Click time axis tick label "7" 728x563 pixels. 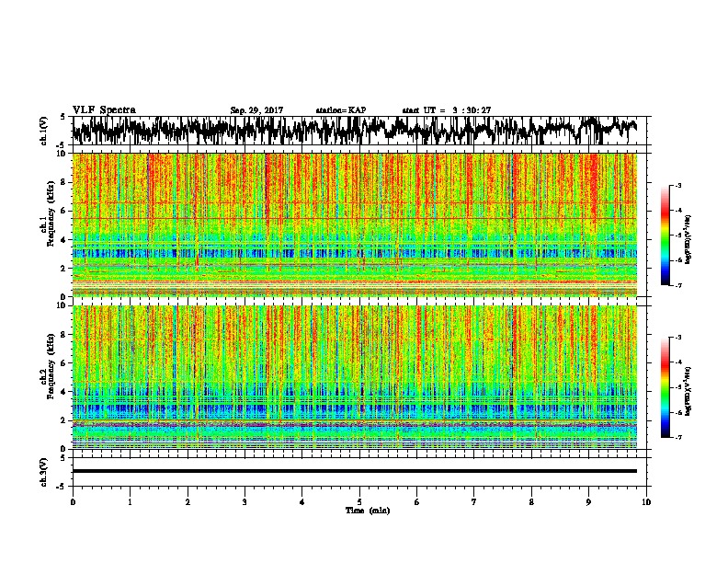[x=474, y=502]
